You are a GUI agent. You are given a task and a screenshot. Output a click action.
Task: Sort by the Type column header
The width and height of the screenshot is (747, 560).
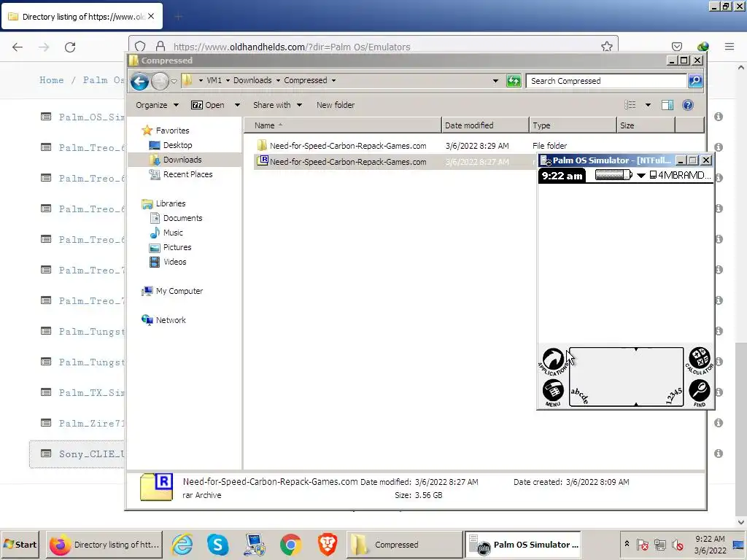(x=573, y=125)
